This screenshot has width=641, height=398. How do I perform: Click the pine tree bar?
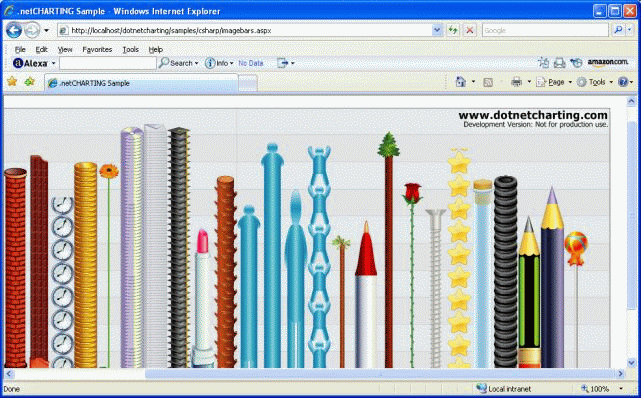coord(388,250)
